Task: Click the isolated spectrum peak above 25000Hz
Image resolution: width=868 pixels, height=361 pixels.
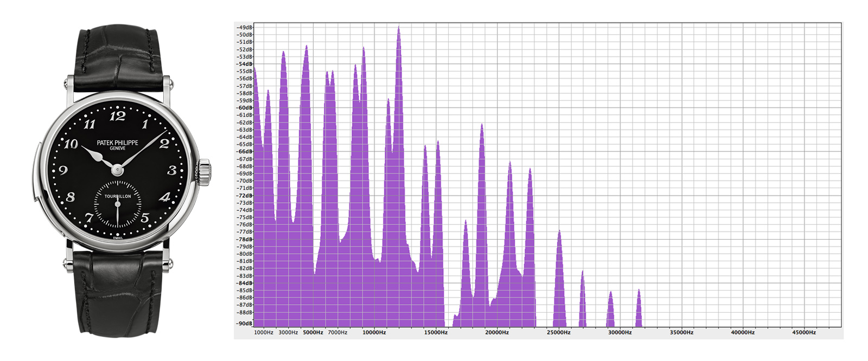Action: click(559, 278)
